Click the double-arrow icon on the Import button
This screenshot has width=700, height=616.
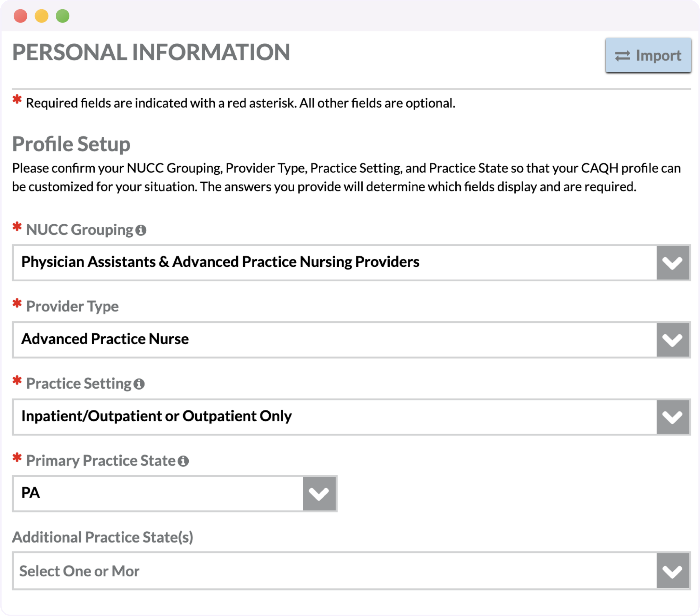(x=622, y=56)
